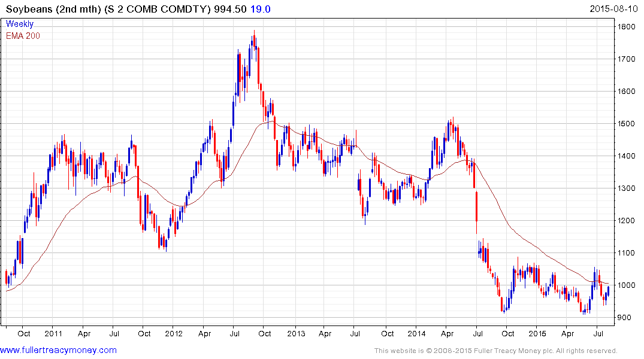
Task: Click the 'EMA 200' legend label
Action: (x=23, y=36)
